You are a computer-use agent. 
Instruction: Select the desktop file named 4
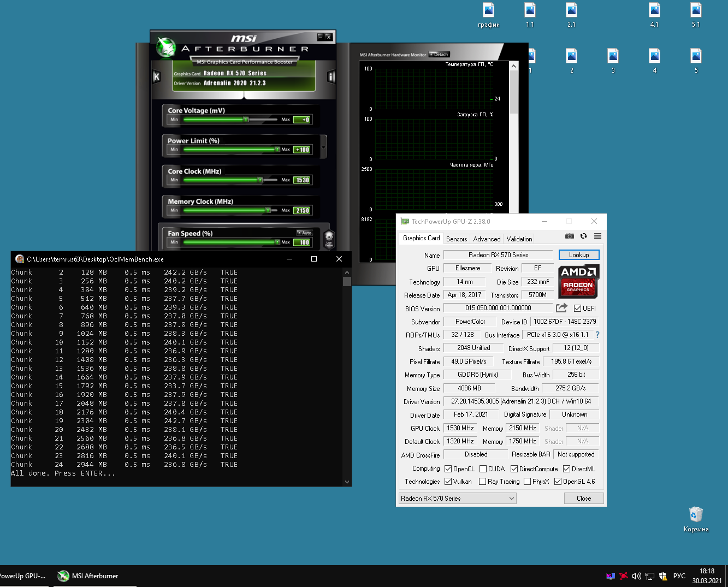(654, 61)
